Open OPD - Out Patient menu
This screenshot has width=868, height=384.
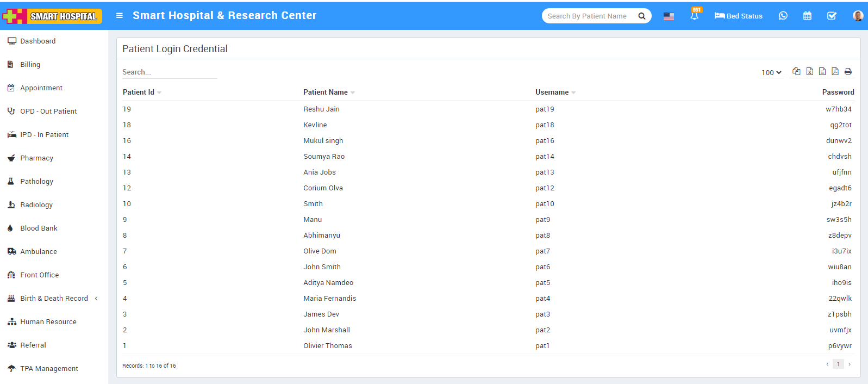[48, 112]
